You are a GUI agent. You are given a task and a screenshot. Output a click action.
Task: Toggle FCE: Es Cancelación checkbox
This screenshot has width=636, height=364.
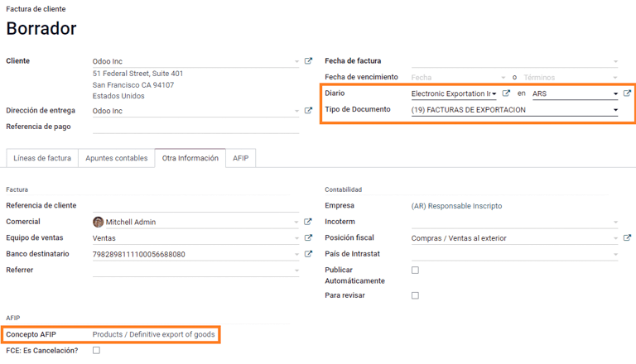point(96,351)
